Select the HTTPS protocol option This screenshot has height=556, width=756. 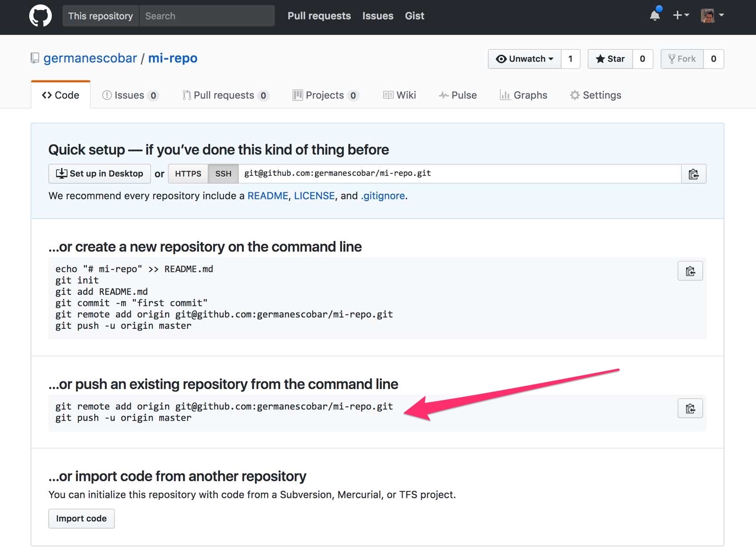click(x=188, y=174)
